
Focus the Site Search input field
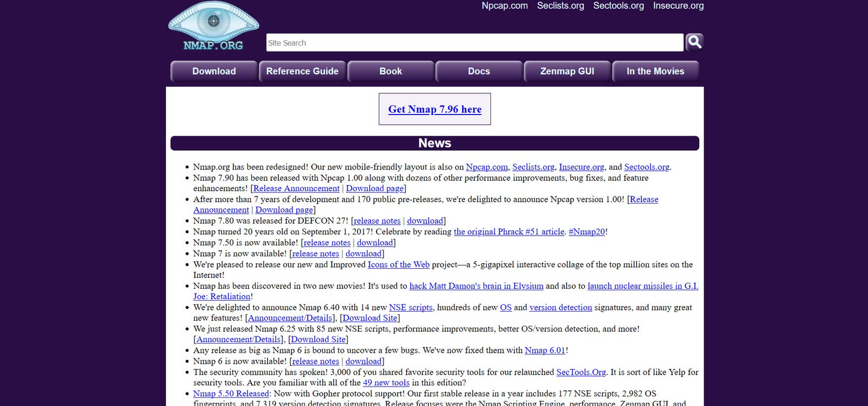[475, 42]
